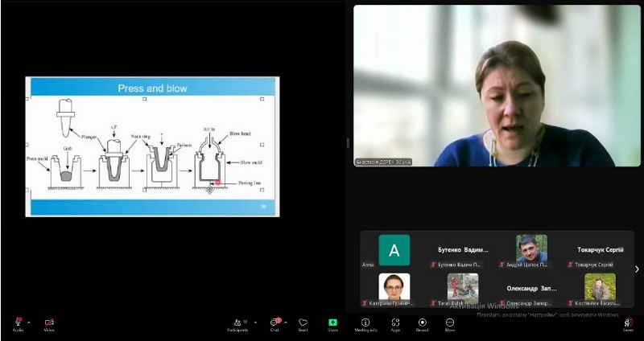Expand the caret next to Participants
The height and width of the screenshot is (341, 644).
(x=255, y=323)
